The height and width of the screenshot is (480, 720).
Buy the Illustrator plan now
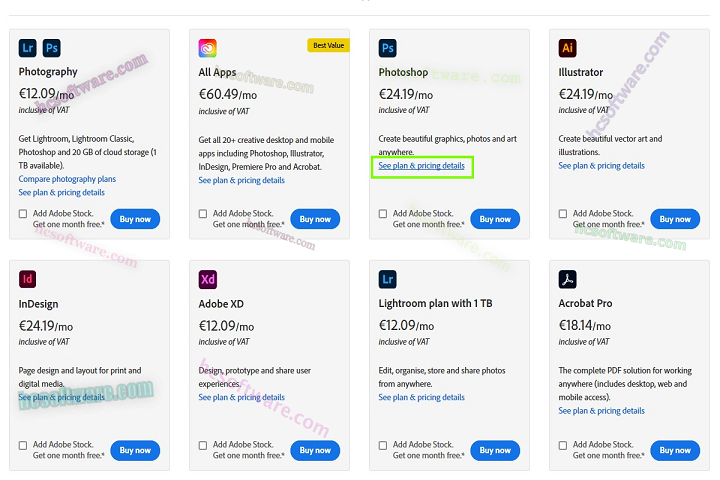pos(675,219)
